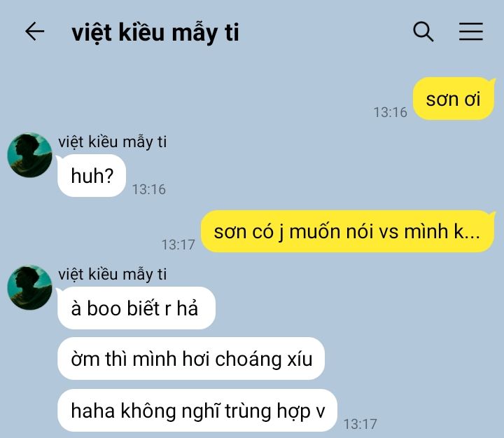Open the hamburger menu icon
This screenshot has height=438, width=504.
(x=471, y=32)
